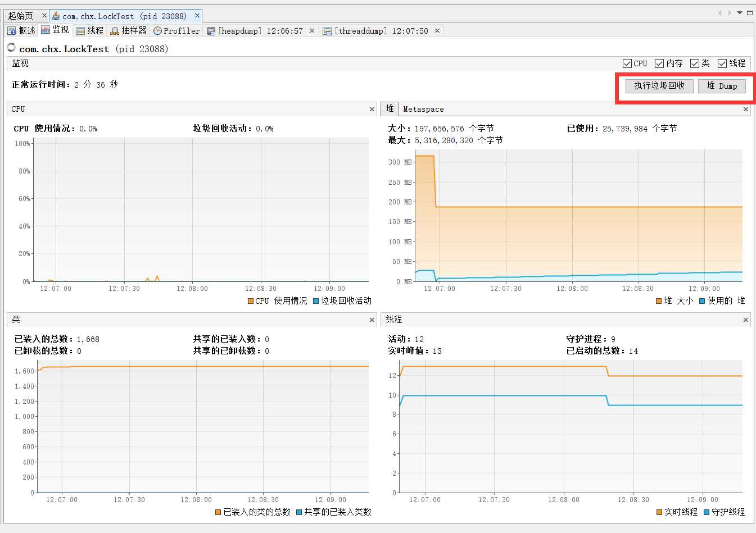This screenshot has width=756, height=533.
Task: Click the 执行垃圾回收 button
Action: [x=659, y=86]
